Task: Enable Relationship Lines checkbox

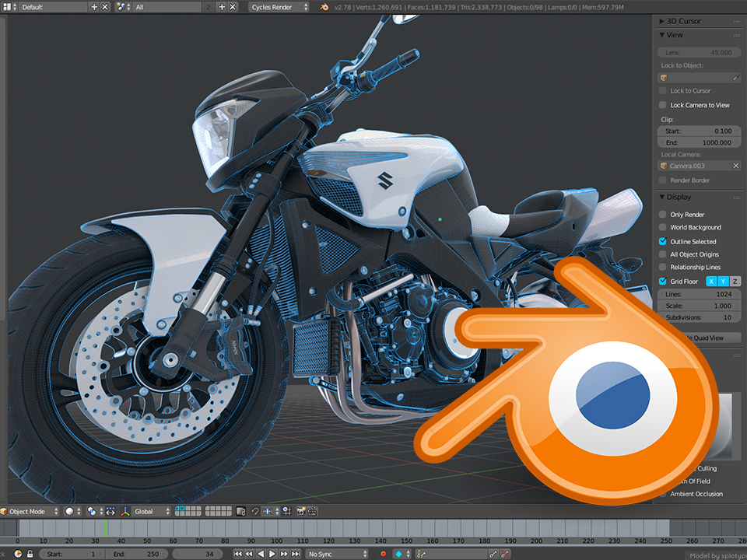Action: point(662,267)
